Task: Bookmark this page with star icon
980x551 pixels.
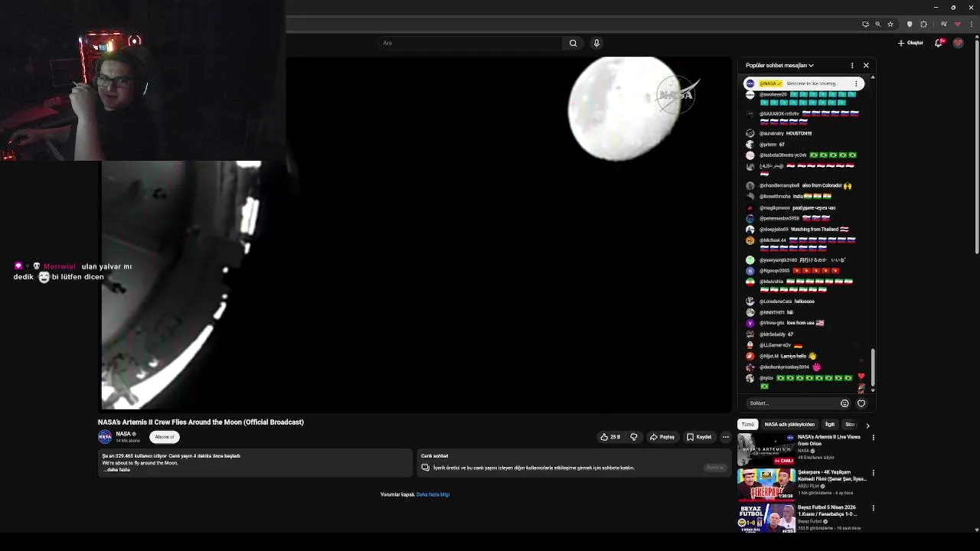Action: coord(890,24)
